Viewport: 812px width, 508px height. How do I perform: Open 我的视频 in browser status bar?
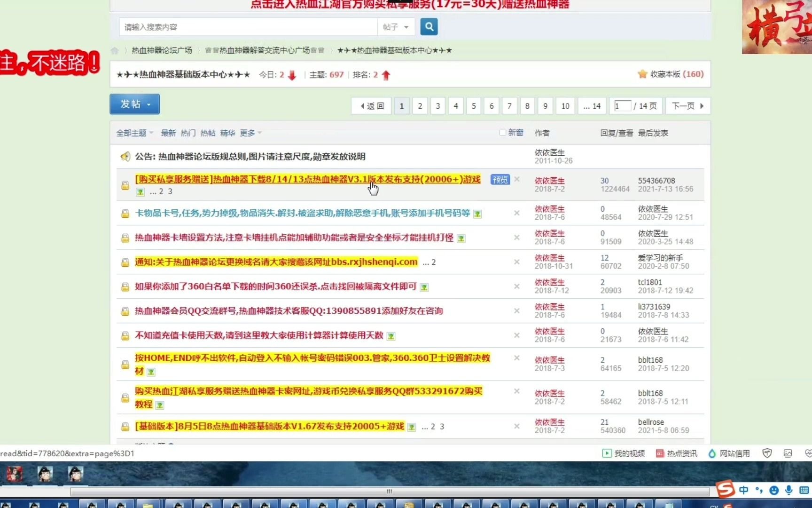point(623,453)
